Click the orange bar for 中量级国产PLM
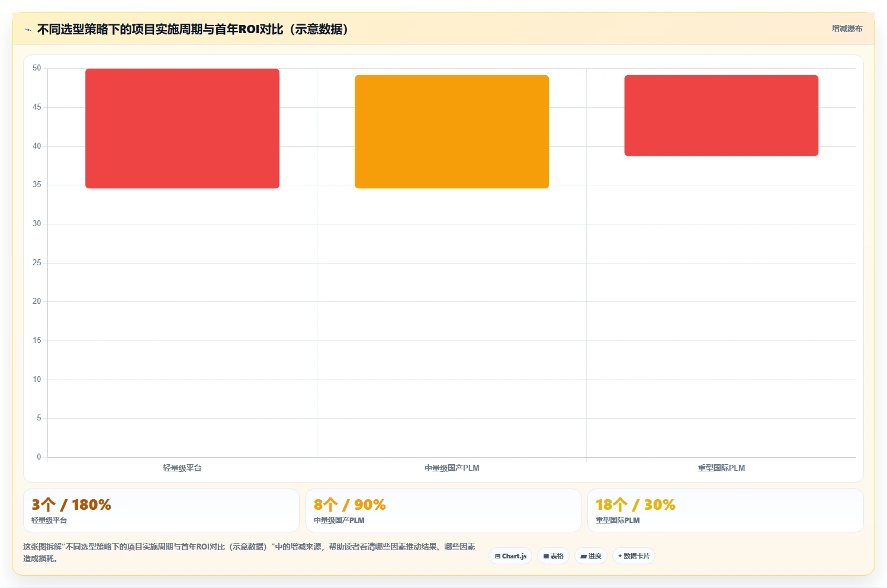 coord(452,131)
